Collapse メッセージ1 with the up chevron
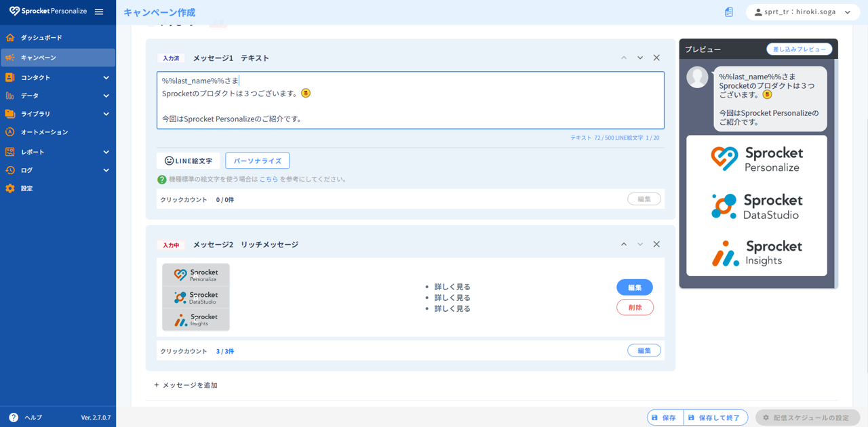This screenshot has height=427, width=868. [624, 58]
